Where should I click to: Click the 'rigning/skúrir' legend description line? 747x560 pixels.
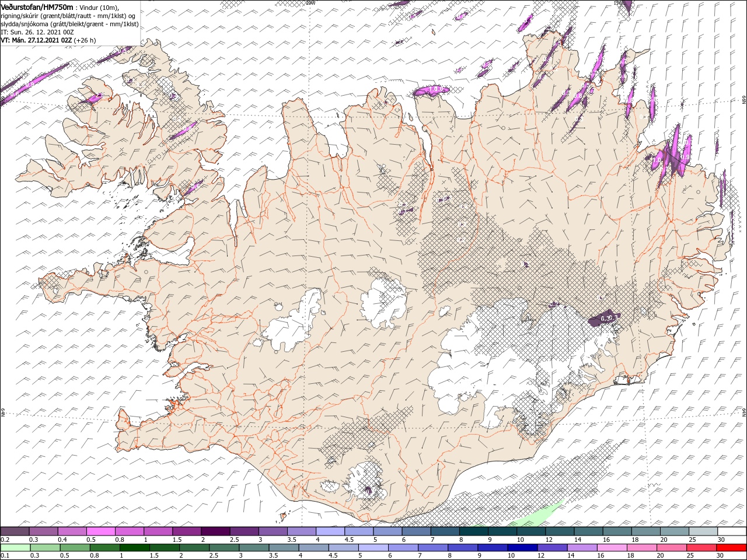68,16
